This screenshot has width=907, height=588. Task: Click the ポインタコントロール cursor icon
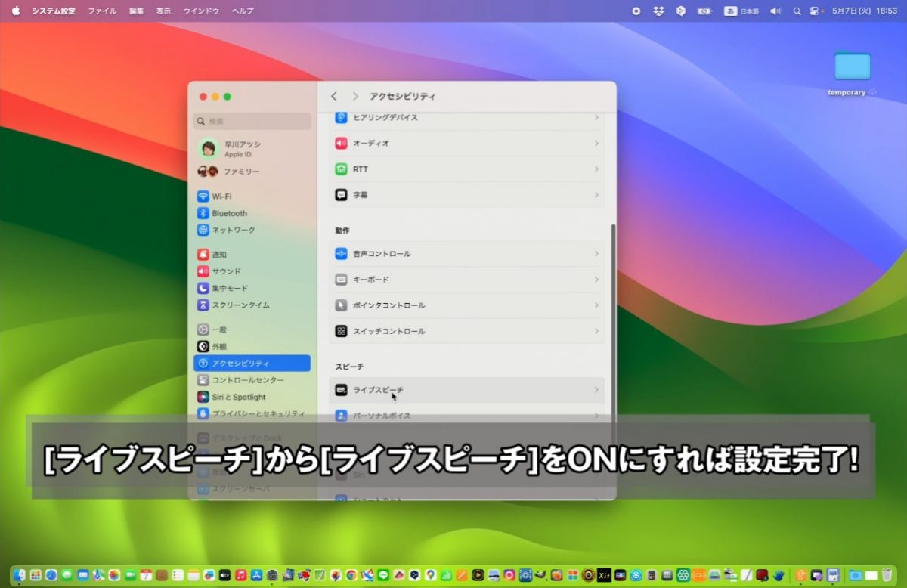341,305
